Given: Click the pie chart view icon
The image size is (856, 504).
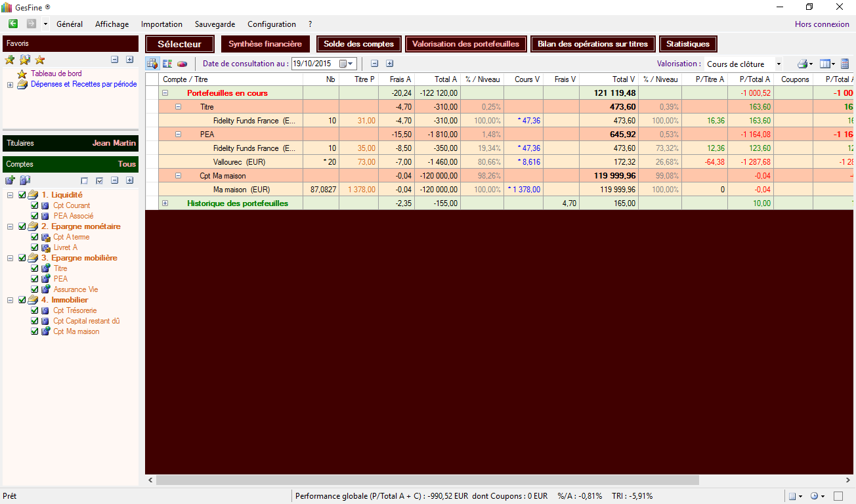Looking at the screenshot, I should click(182, 64).
